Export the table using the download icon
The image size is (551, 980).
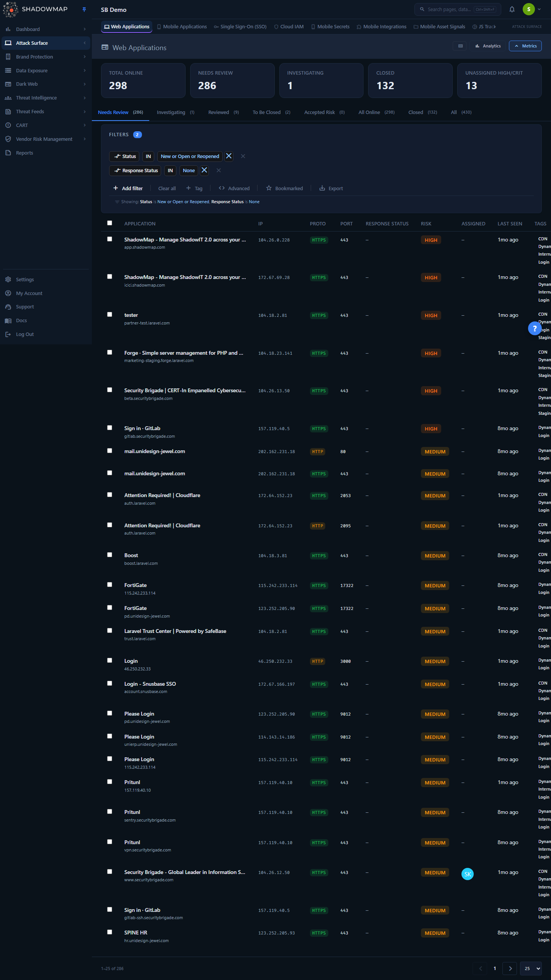(x=331, y=188)
